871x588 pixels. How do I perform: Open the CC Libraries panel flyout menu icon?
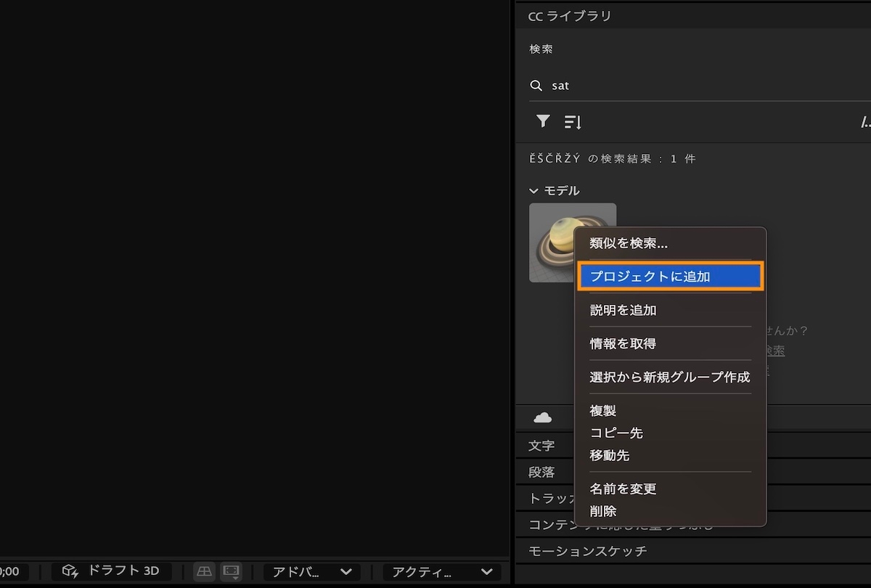pos(865,121)
